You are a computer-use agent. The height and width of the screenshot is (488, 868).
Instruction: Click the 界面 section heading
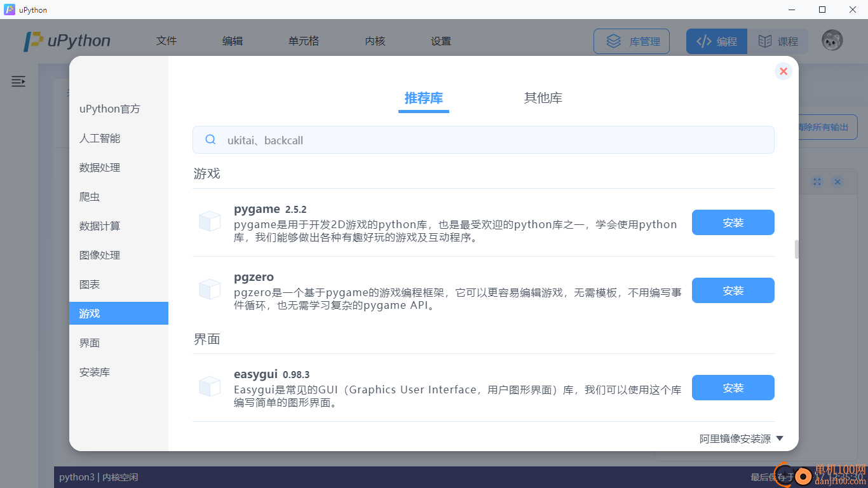click(207, 339)
